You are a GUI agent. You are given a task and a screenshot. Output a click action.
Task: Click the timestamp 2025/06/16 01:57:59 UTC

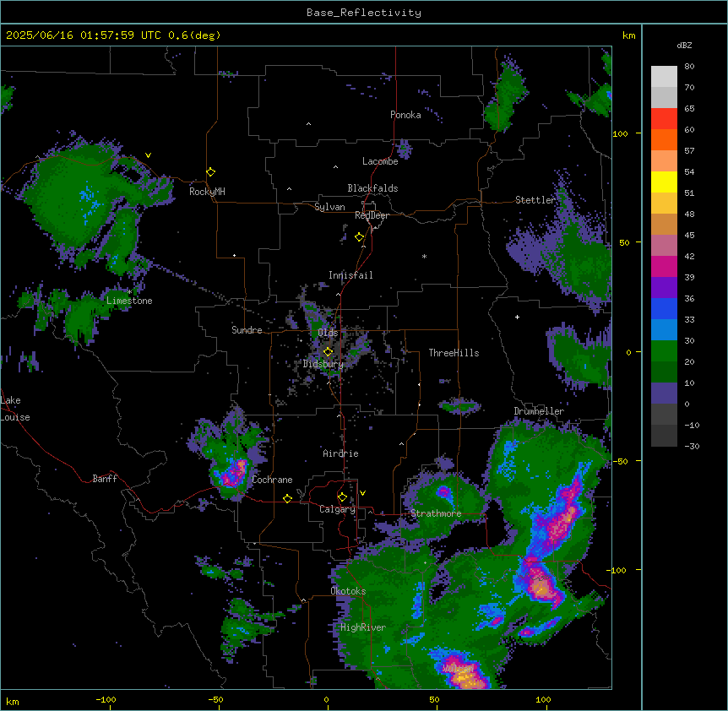(x=84, y=35)
